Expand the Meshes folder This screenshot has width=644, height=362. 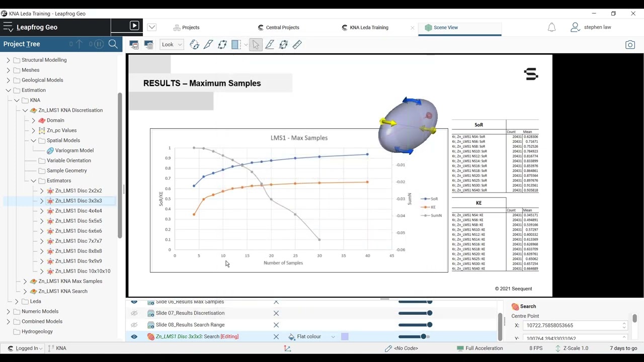tap(8, 70)
